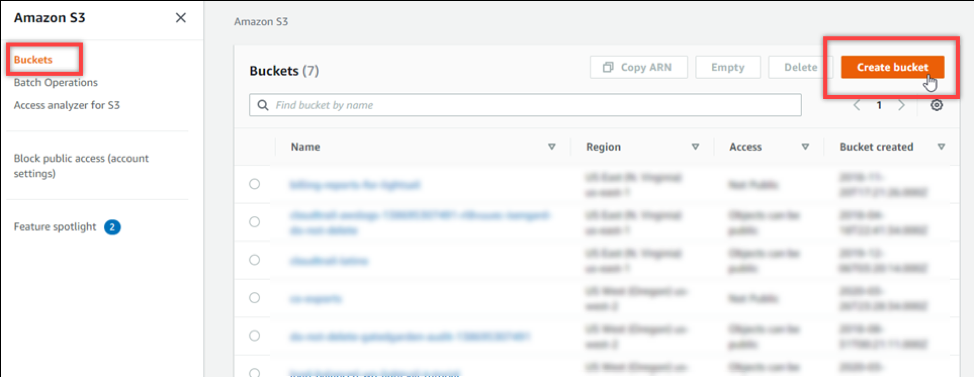Click the Buckets (7) heading

pos(284,71)
